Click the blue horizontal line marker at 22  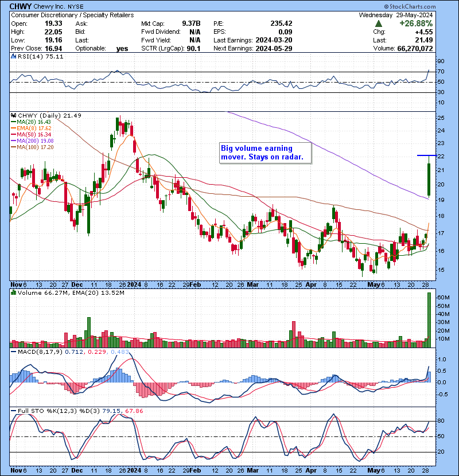(427, 155)
